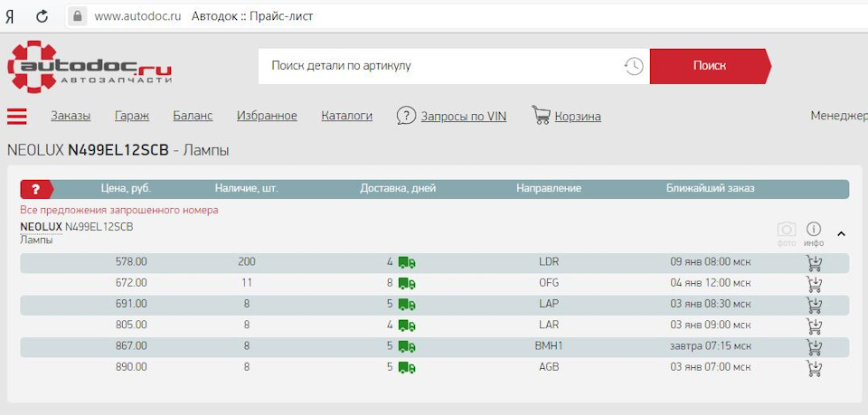Open Заказы section
The image size is (868, 415).
point(71,117)
